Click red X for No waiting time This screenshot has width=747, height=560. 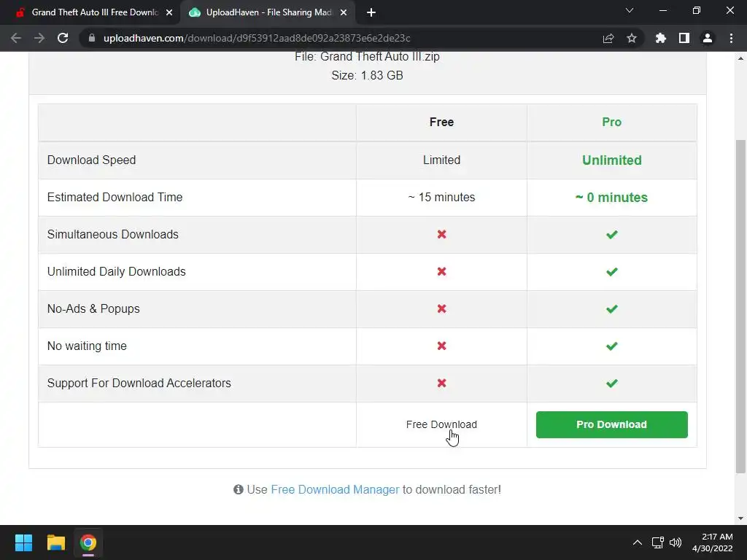click(x=441, y=346)
